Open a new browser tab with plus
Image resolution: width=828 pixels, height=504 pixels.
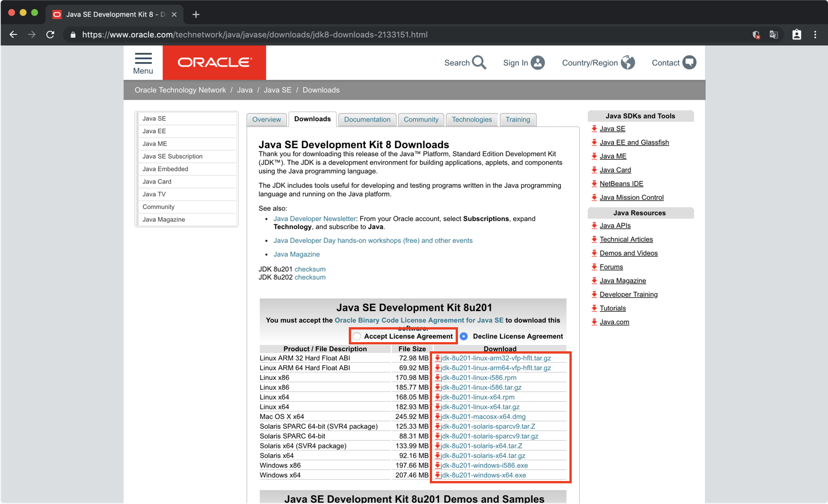click(196, 14)
